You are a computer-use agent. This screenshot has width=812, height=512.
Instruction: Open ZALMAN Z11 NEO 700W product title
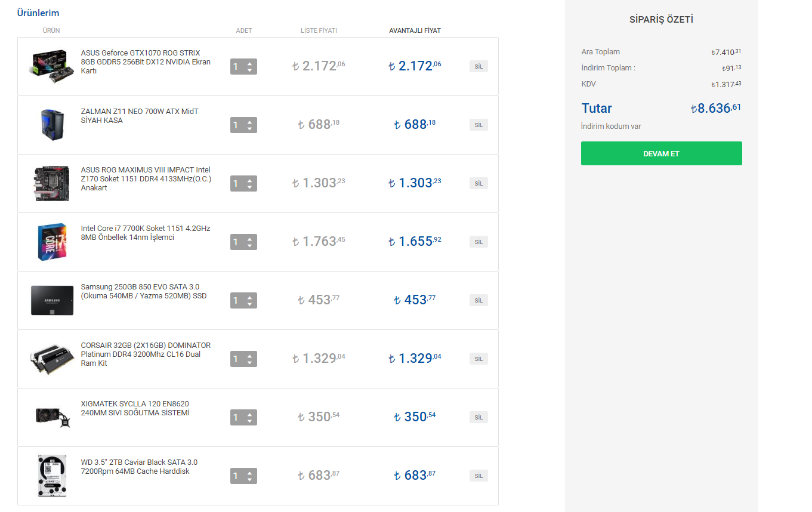click(140, 116)
